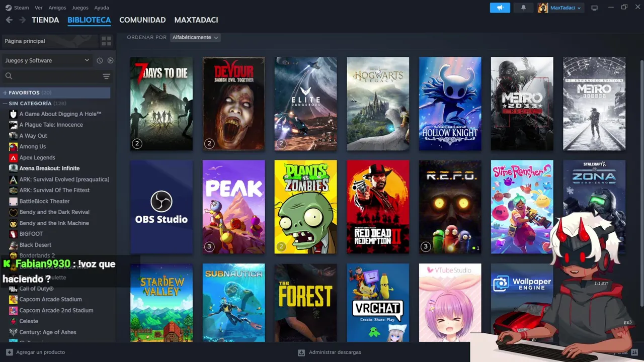Viewport: 644px width, 362px height.
Task: Open the Devour game cover
Action: [x=233, y=104]
